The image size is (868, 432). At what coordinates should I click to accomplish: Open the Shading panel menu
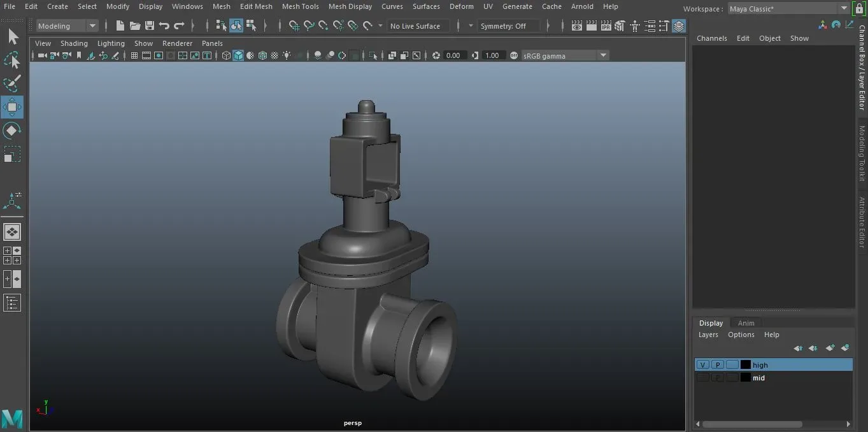click(74, 43)
